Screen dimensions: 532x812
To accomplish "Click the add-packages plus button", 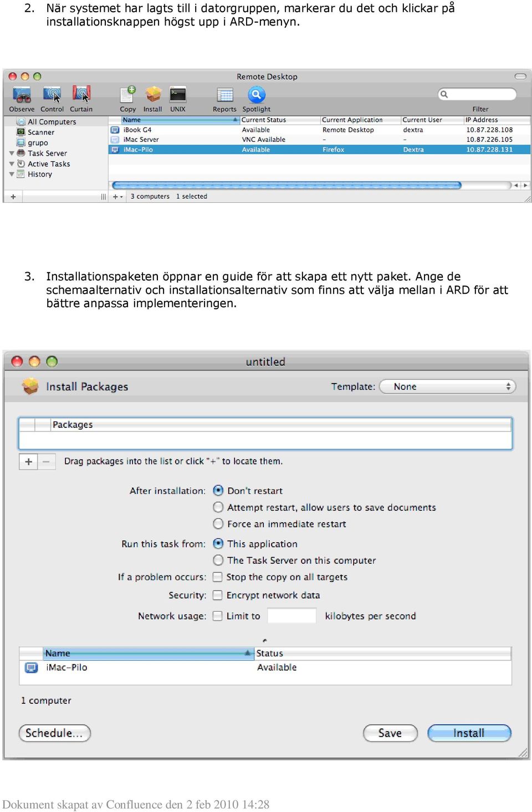I will 28,461.
